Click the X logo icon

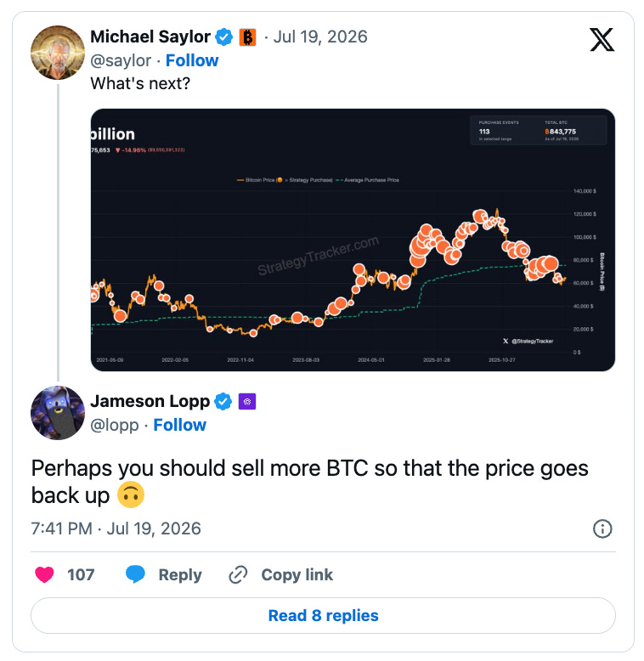(602, 40)
